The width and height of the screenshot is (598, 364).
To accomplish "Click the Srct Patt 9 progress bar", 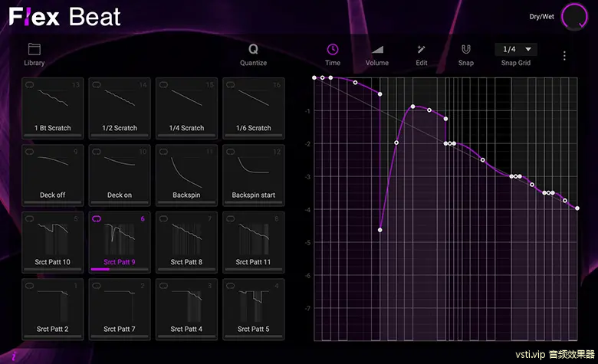I will [x=120, y=270].
